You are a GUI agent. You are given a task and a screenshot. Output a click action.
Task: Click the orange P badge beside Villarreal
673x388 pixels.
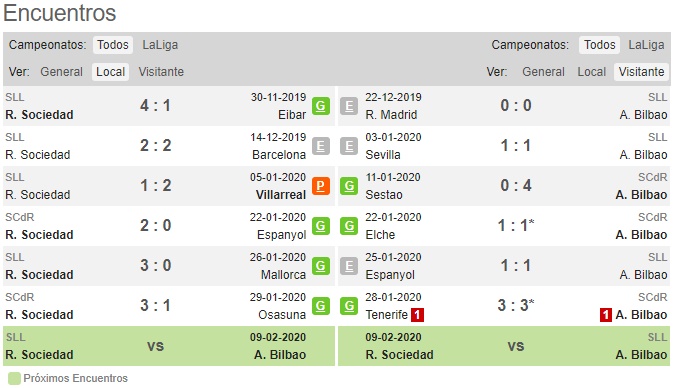321,186
